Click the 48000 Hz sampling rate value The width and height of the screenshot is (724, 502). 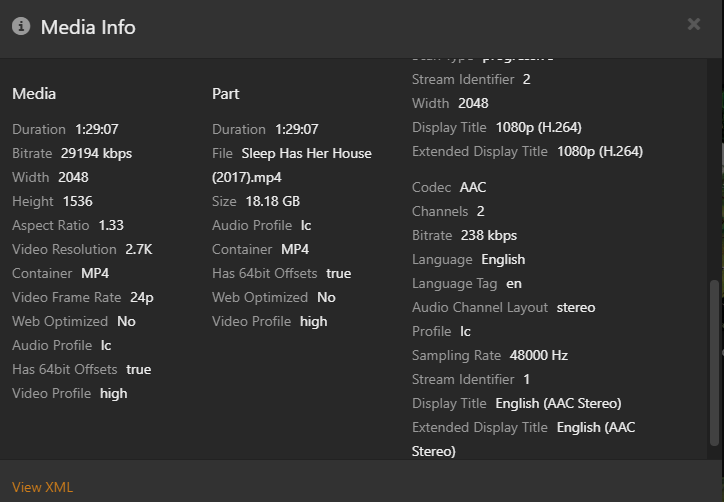pos(536,355)
